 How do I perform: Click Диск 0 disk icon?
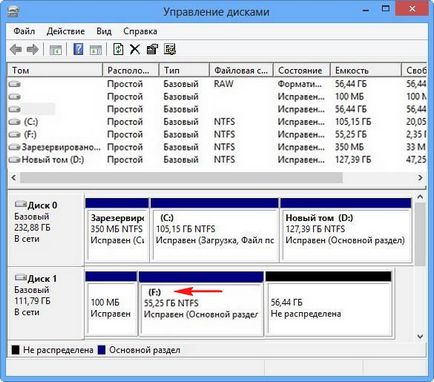(x=21, y=204)
